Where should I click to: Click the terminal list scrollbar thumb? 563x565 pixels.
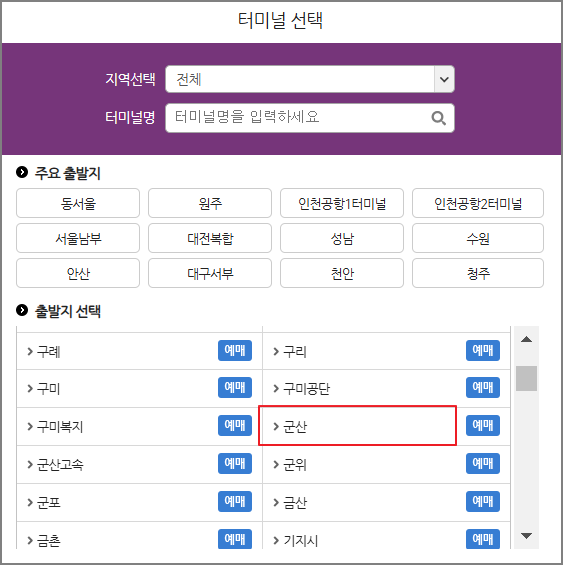(x=526, y=378)
